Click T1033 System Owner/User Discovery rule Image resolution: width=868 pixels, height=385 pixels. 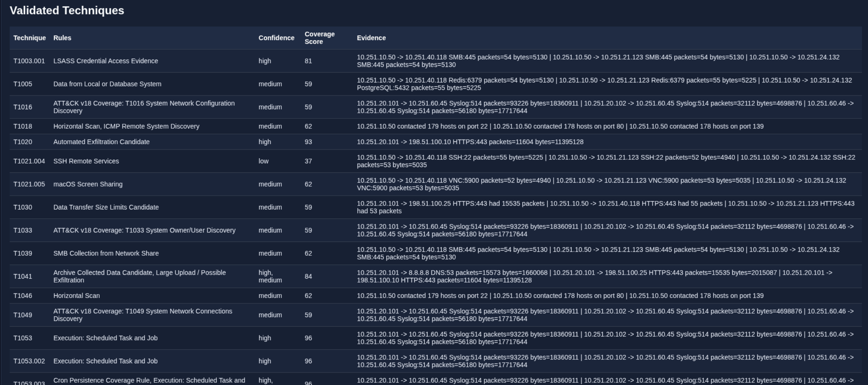pyautogui.click(x=144, y=230)
